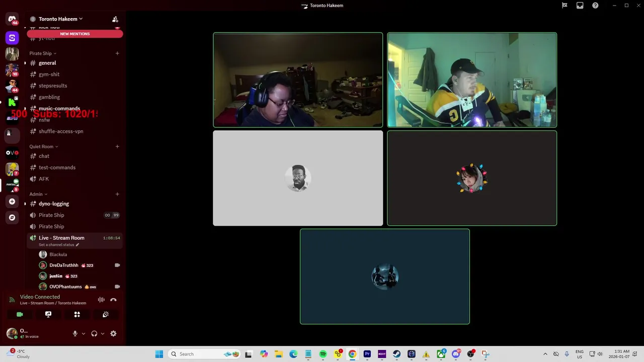Click create channel plus in Pirate Ship category

[117, 53]
